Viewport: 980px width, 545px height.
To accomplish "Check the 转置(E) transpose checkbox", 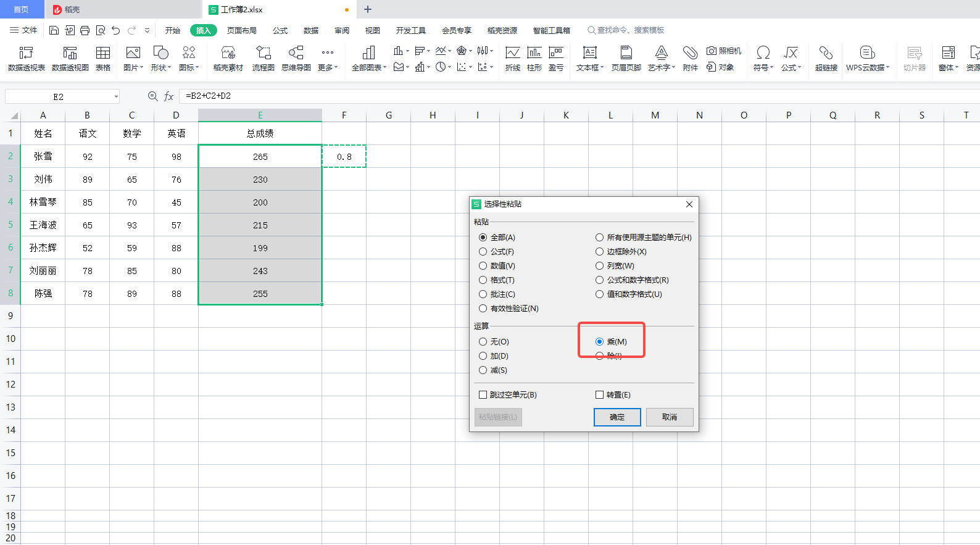I will click(599, 395).
